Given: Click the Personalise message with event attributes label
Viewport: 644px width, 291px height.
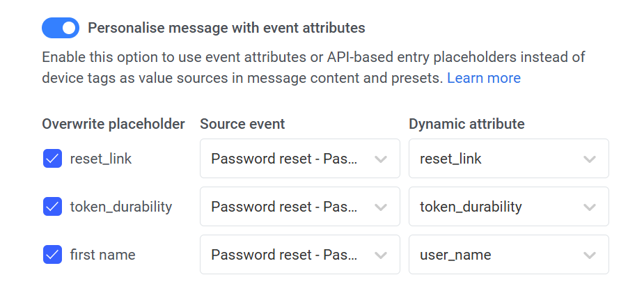Looking at the screenshot, I should click(226, 28).
